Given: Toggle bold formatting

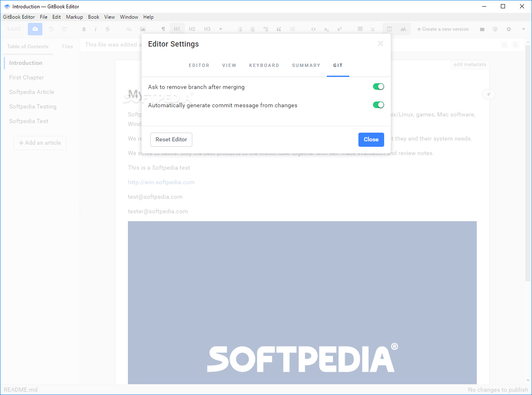Looking at the screenshot, I should (84, 29).
